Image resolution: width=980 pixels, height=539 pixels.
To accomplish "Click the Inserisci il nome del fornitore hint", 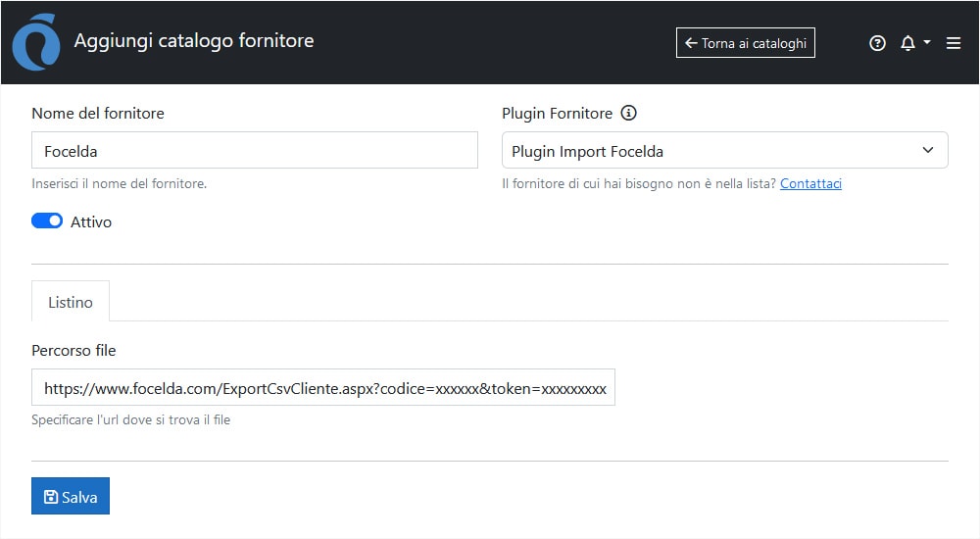I will pos(119,184).
